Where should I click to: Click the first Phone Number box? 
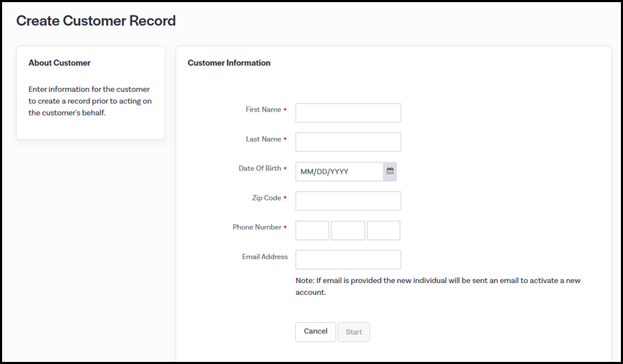pos(312,231)
